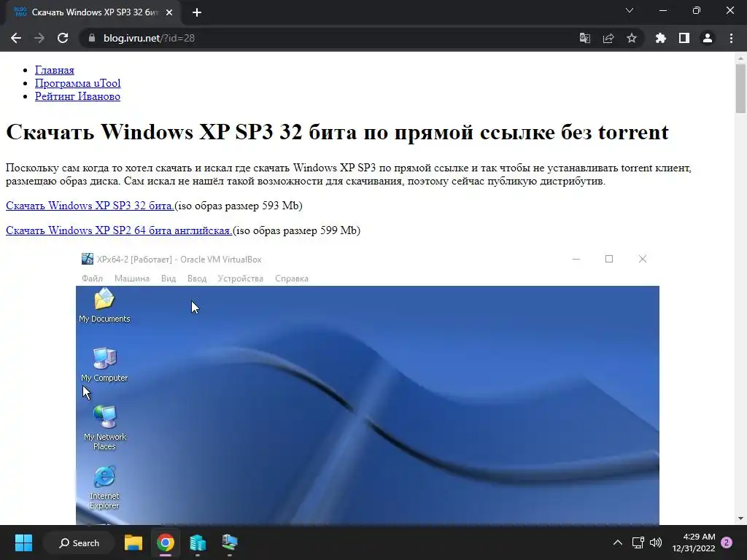Viewport: 747px width, 560px height.
Task: Bookmark this page with star
Action: [631, 38]
